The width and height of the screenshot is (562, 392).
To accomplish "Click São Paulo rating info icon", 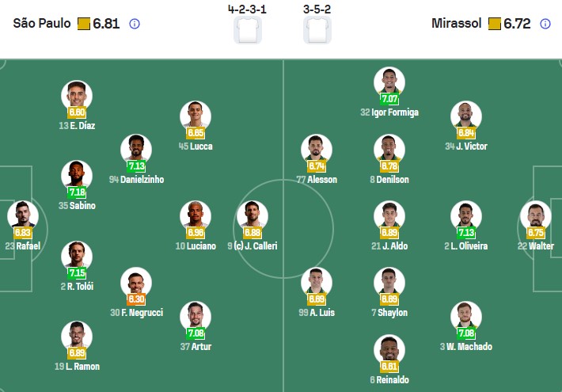I will 135,24.
